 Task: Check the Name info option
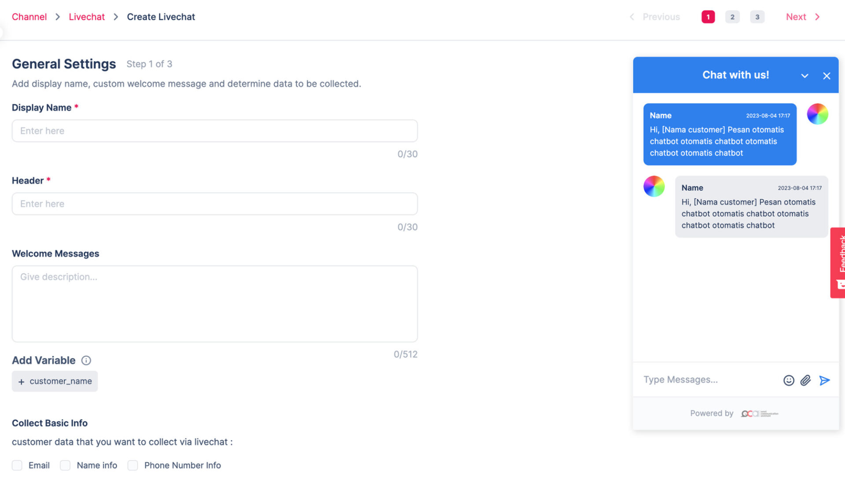click(x=65, y=465)
